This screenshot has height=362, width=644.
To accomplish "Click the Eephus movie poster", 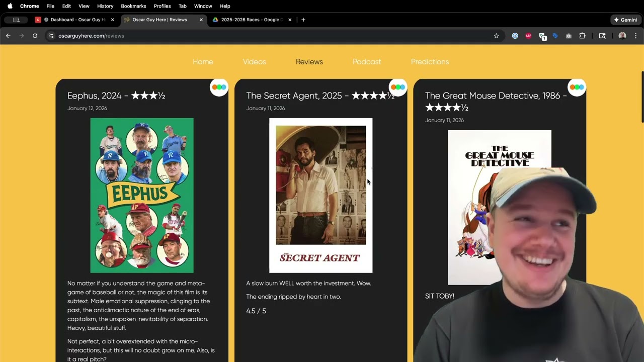I will click(142, 196).
